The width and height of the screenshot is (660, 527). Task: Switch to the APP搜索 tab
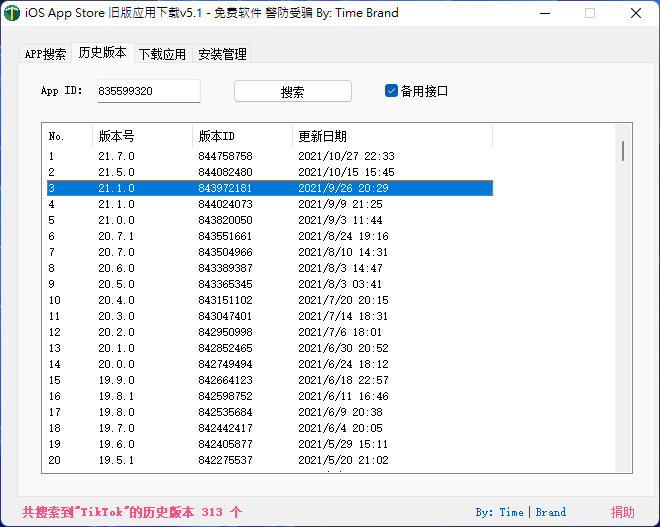pyautogui.click(x=45, y=54)
